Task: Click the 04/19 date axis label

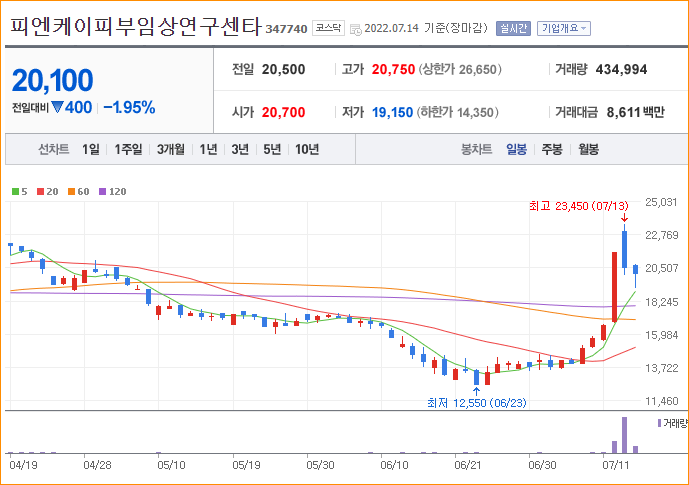Action: pyautogui.click(x=23, y=465)
